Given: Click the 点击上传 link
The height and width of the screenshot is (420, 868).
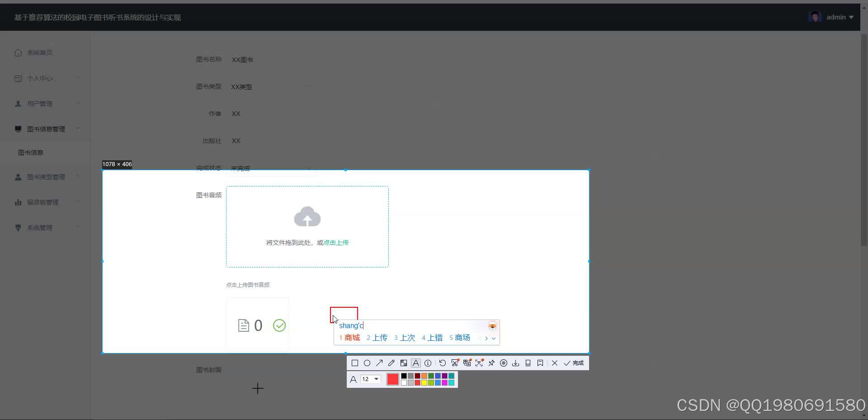Looking at the screenshot, I should coord(336,243).
